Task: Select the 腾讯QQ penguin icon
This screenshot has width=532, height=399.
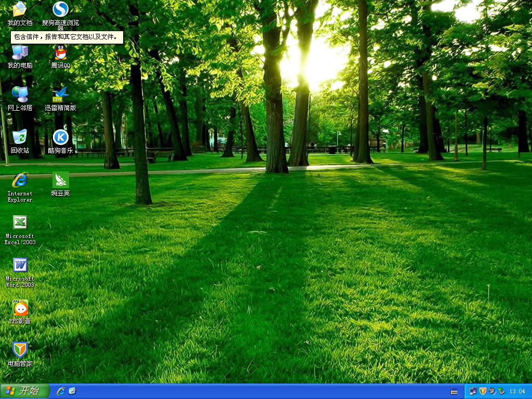Action: (61, 52)
